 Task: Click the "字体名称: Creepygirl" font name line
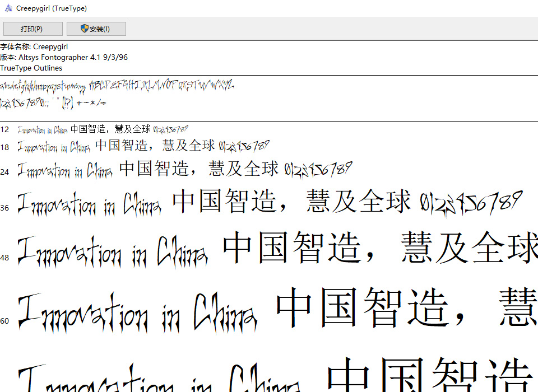(x=34, y=46)
